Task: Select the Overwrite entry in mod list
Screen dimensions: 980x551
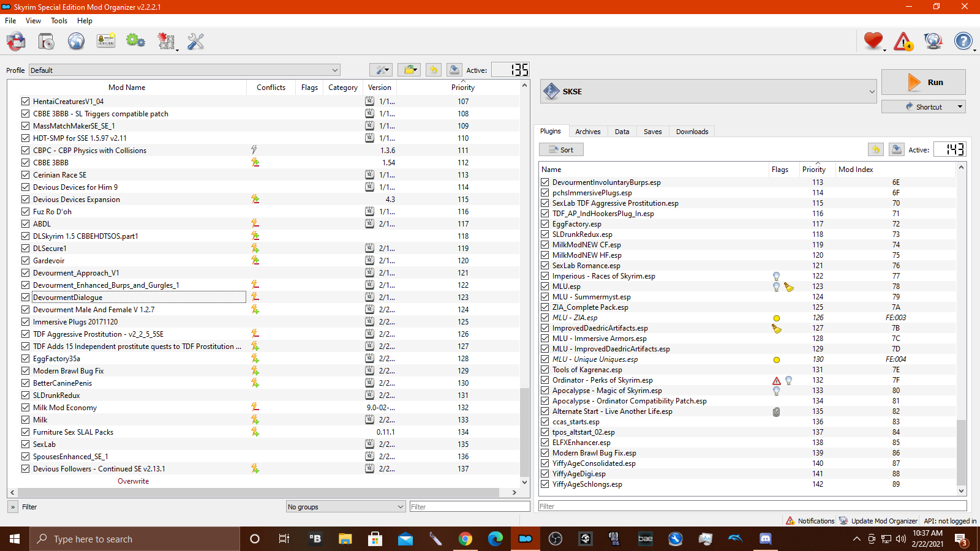Action: (x=133, y=481)
